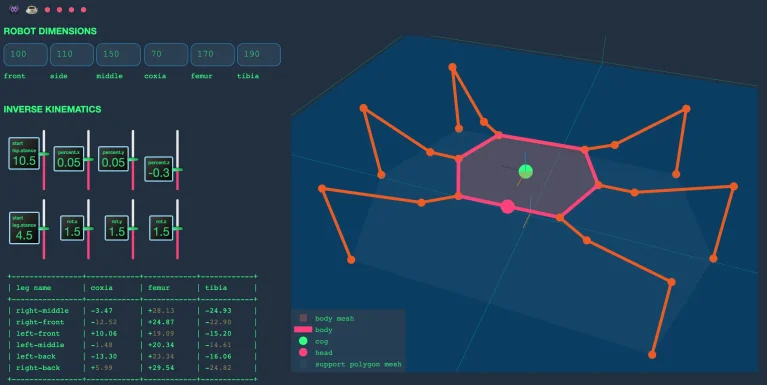Click the femur dimension field showing 170
The width and height of the screenshot is (767, 385).
tap(212, 54)
